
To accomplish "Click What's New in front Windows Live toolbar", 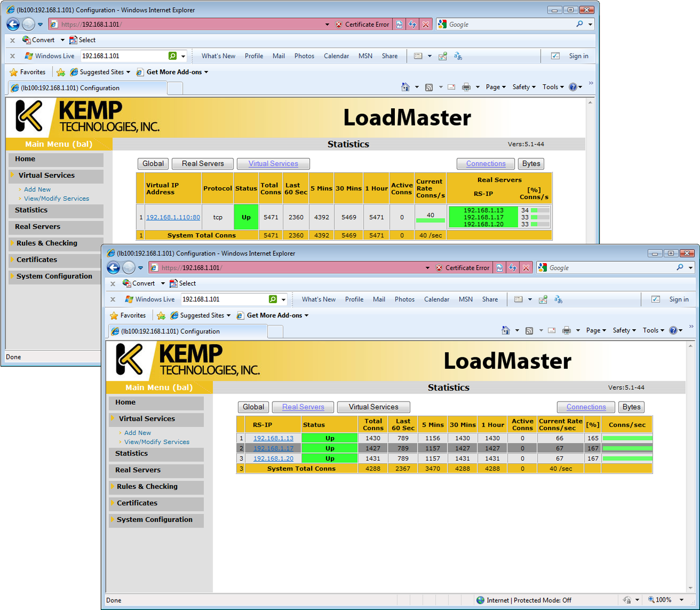I will coord(319,299).
